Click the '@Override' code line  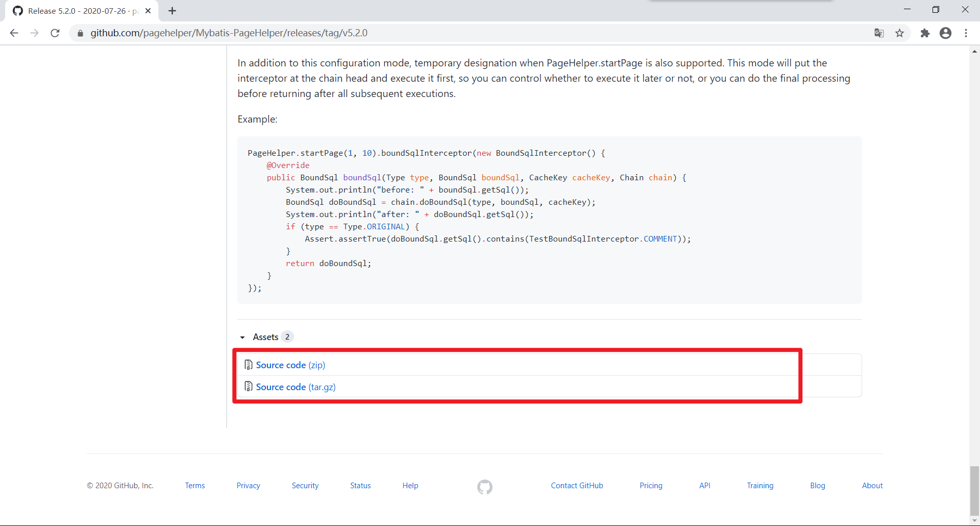[x=288, y=165]
